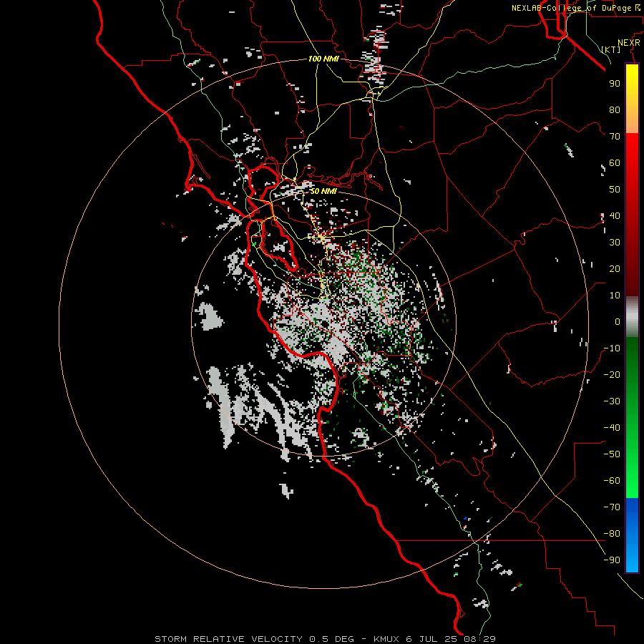Click the -40 scale value

pyautogui.click(x=612, y=428)
